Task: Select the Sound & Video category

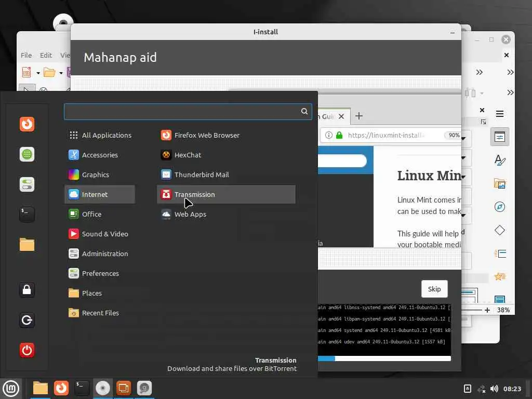Action: tap(100, 234)
